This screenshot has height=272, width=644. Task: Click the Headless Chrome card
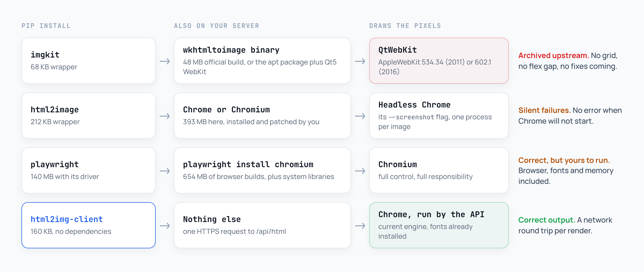click(439, 116)
